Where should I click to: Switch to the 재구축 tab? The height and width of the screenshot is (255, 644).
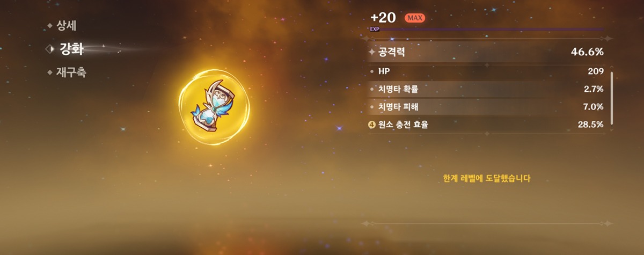pos(71,72)
